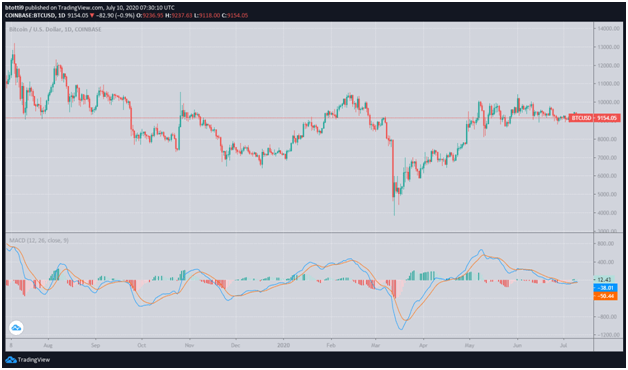Click the 13000.00 price axis label
The height and width of the screenshot is (370, 628).
point(607,47)
